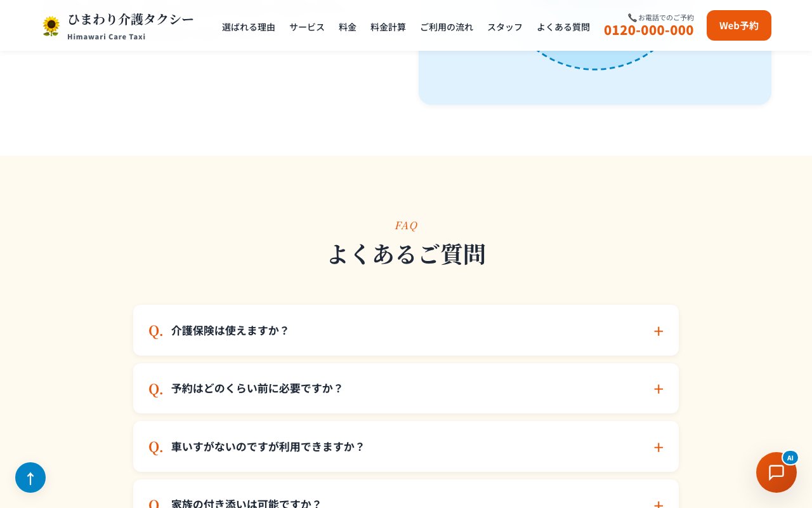Select 料金計算 in the header nav

388,27
